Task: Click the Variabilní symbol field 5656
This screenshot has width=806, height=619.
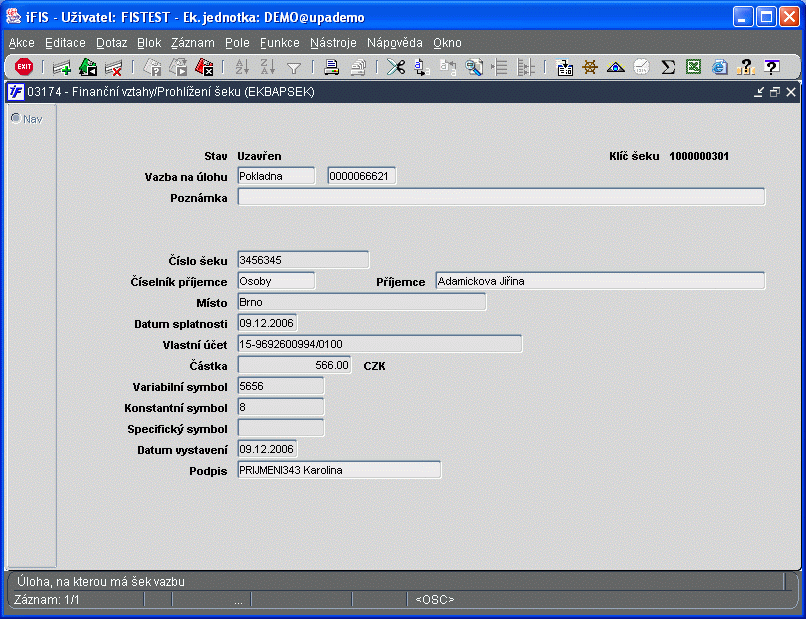Action: pos(281,386)
